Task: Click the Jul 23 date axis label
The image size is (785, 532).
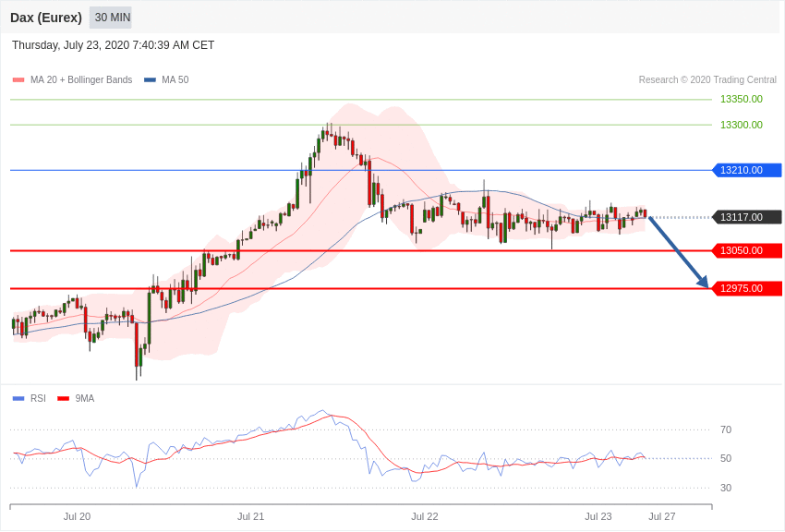Action: point(598,516)
